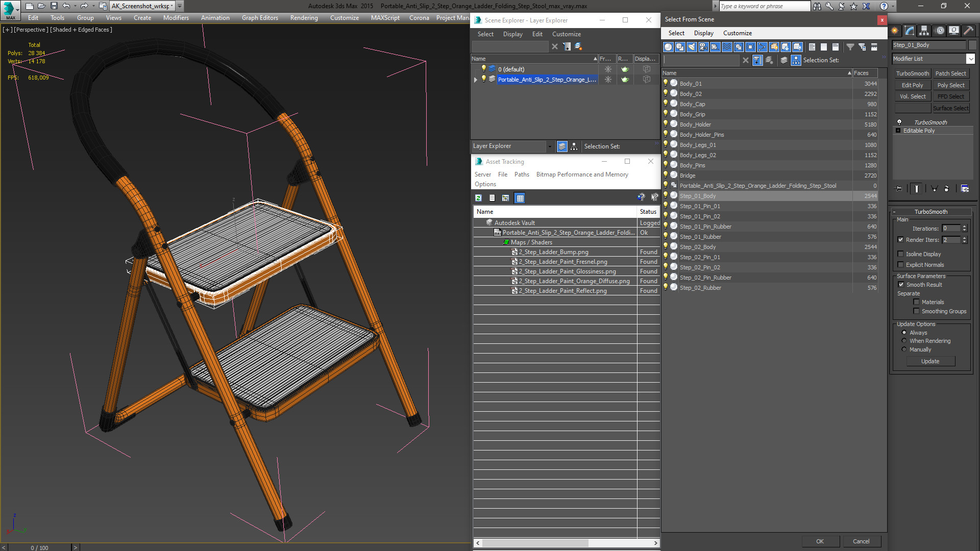This screenshot has height=551, width=980.
Task: Open the Display command panel tab
Action: (x=954, y=31)
